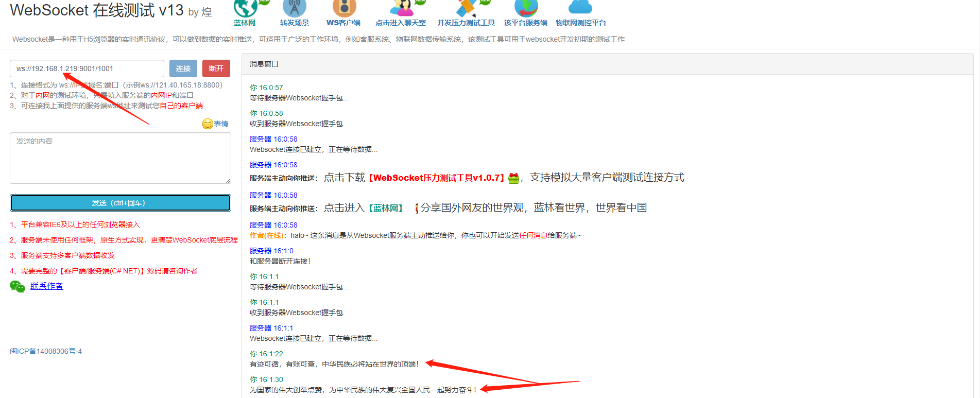Open the 转发场景 antenna icon
The width and height of the screenshot is (980, 398).
click(x=295, y=8)
